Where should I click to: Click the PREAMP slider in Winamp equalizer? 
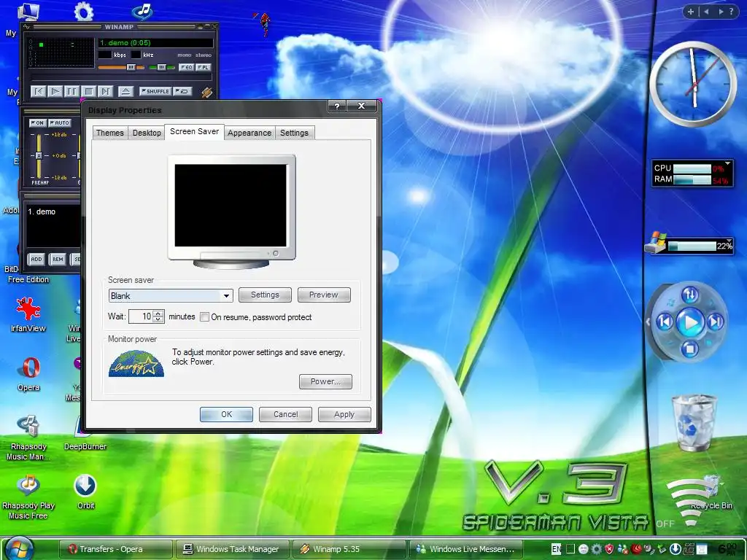(39, 155)
